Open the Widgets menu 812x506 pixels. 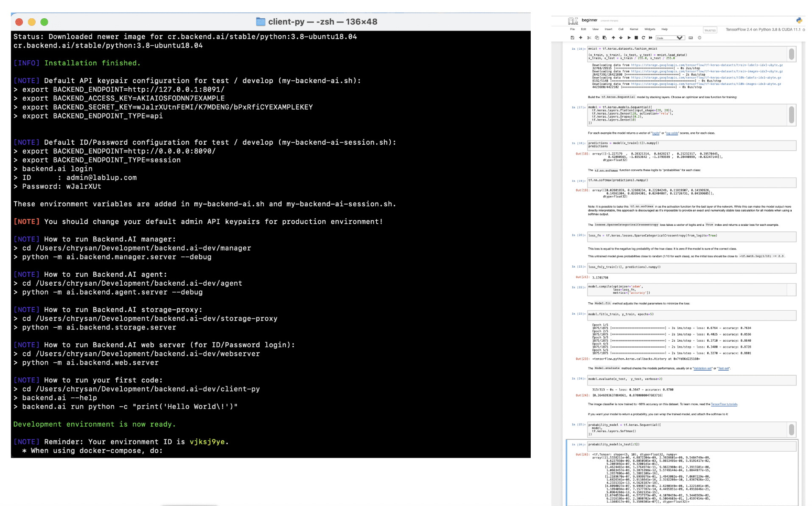650,29
